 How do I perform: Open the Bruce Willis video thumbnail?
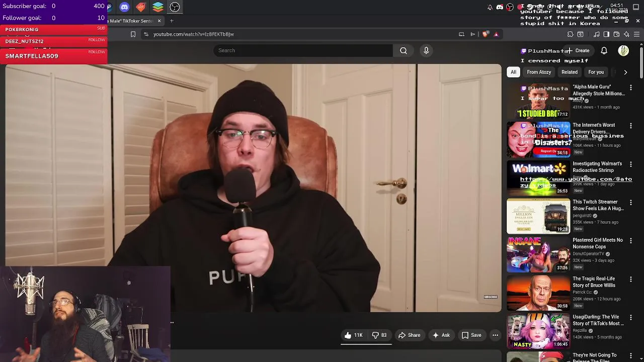pyautogui.click(x=538, y=293)
